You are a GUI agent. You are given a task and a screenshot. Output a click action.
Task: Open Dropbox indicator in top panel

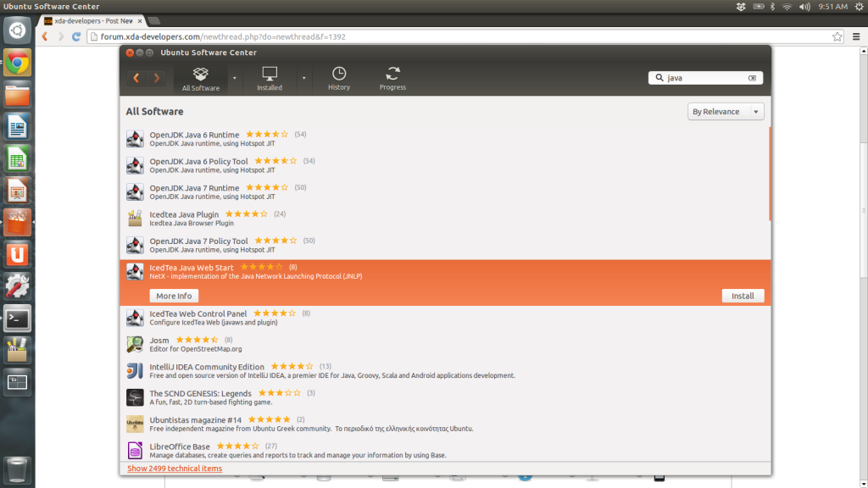point(741,7)
